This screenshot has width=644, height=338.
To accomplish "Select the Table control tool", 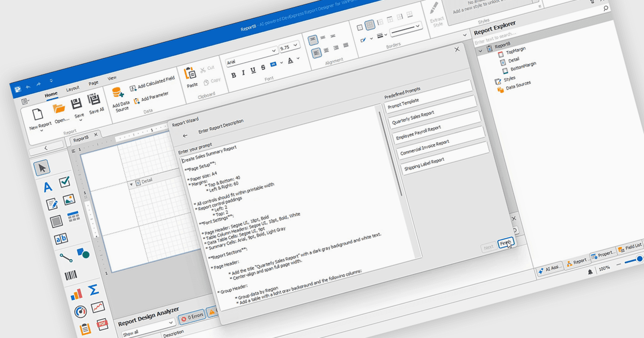I will tap(74, 217).
